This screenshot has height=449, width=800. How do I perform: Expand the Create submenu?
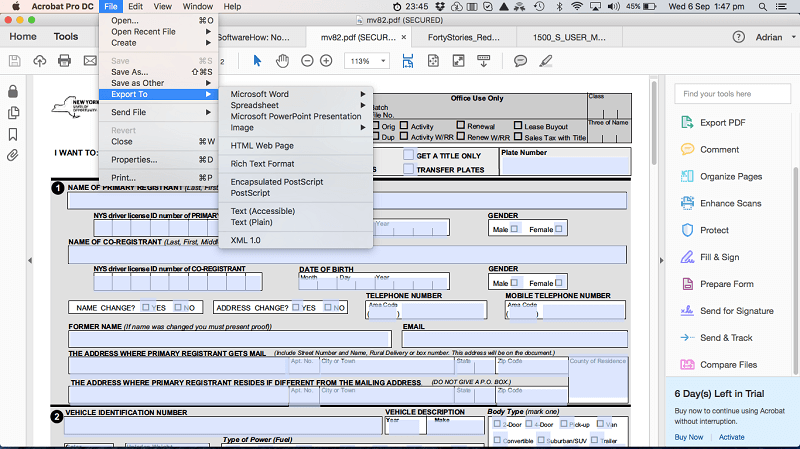159,43
